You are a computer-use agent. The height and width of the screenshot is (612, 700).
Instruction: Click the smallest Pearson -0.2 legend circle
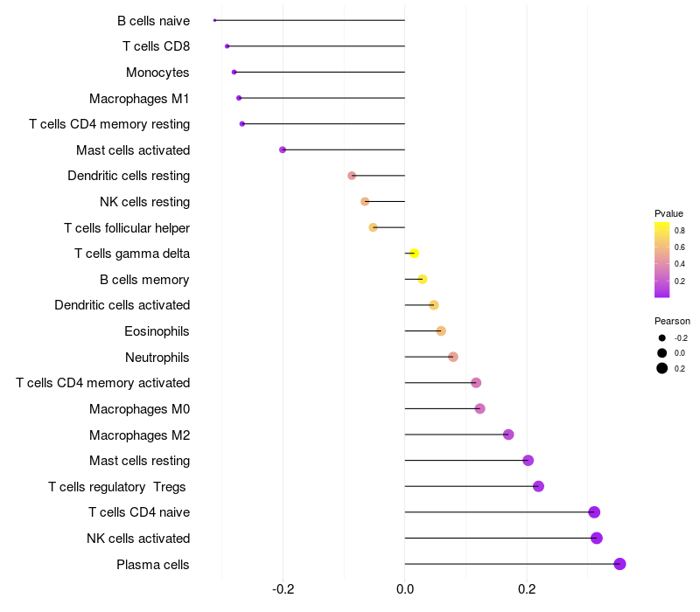coord(662,337)
